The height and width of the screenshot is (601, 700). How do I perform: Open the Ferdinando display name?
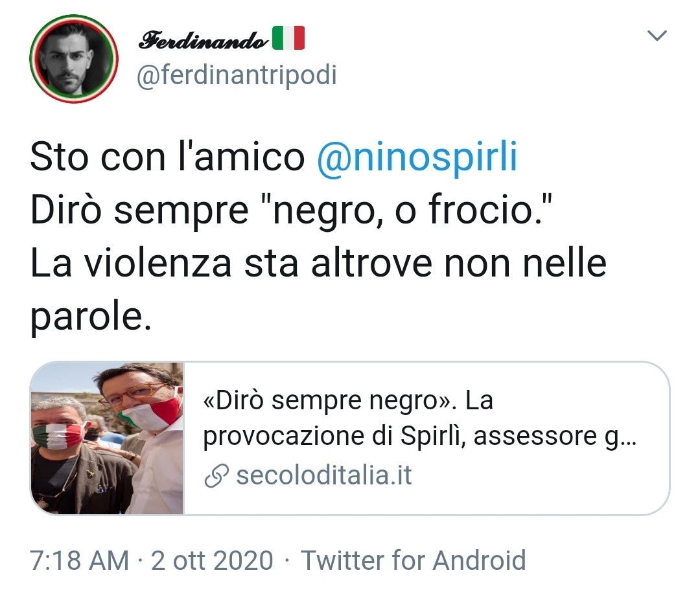203,40
